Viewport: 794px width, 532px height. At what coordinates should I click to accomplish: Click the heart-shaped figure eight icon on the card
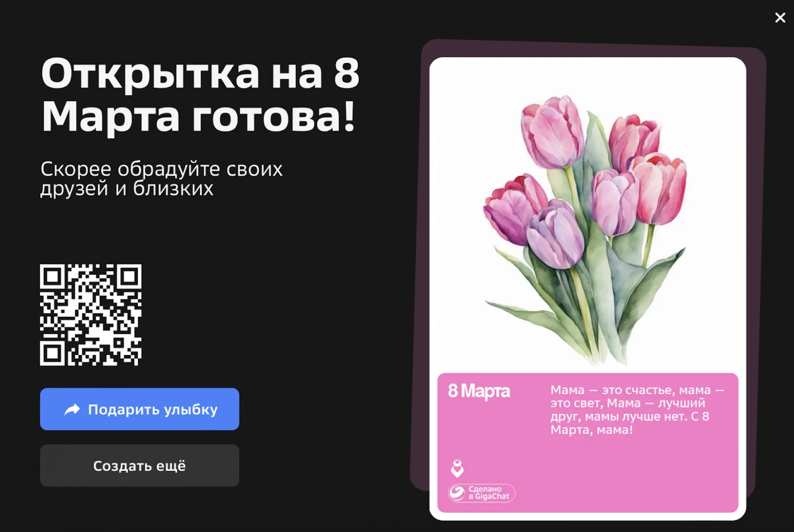point(457,468)
